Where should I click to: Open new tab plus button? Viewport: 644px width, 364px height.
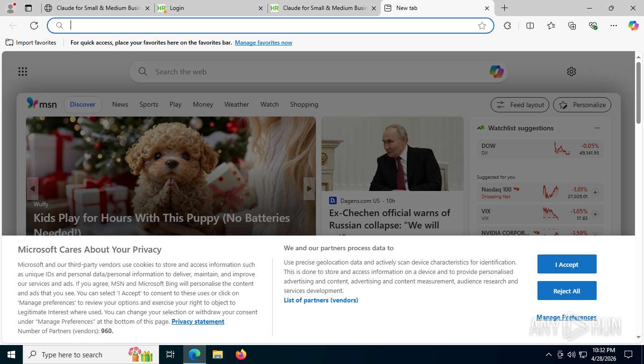coord(505,8)
